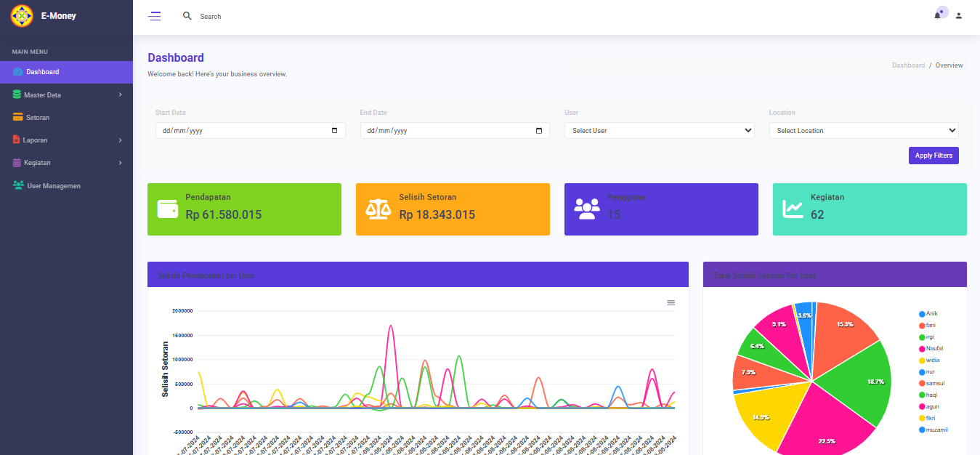
Task: Click the search magnifier icon
Action: click(187, 15)
